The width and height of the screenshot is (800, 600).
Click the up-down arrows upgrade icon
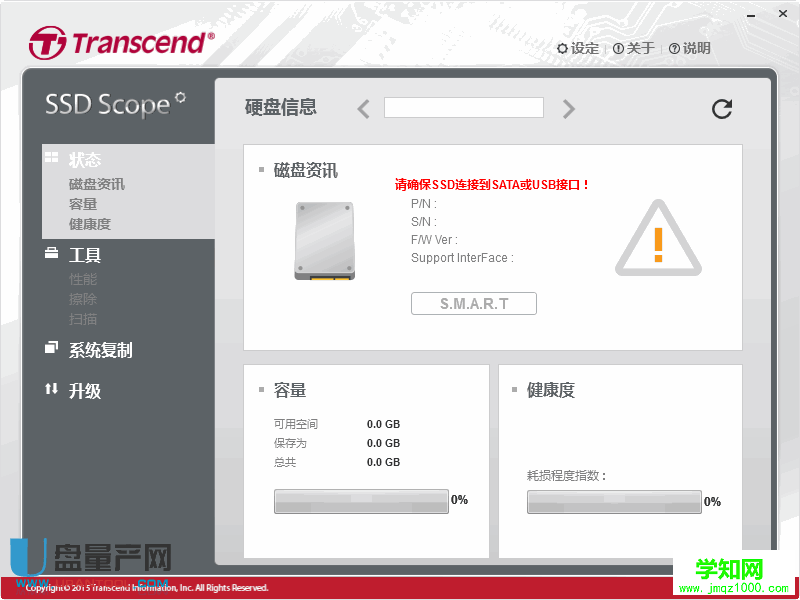pos(52,389)
